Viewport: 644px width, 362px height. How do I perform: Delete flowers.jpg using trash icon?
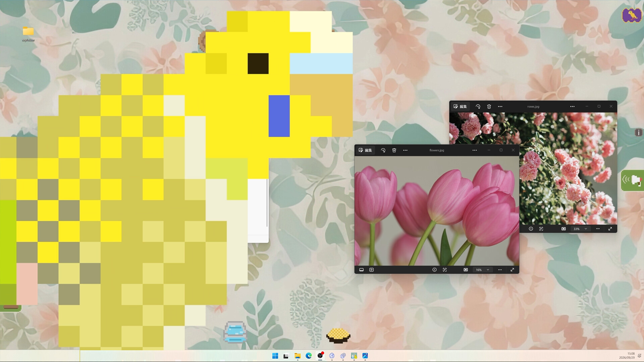pyautogui.click(x=394, y=150)
